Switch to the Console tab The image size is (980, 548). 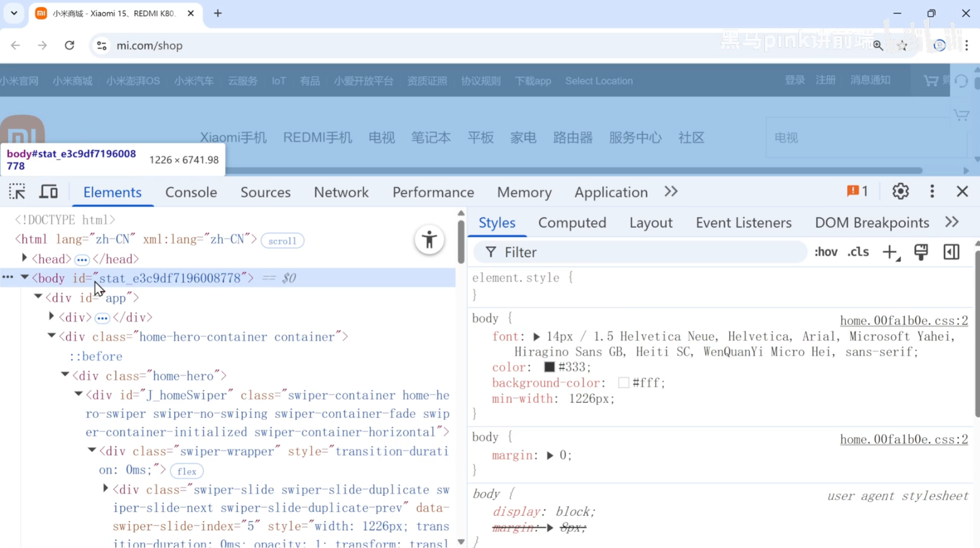tap(191, 192)
